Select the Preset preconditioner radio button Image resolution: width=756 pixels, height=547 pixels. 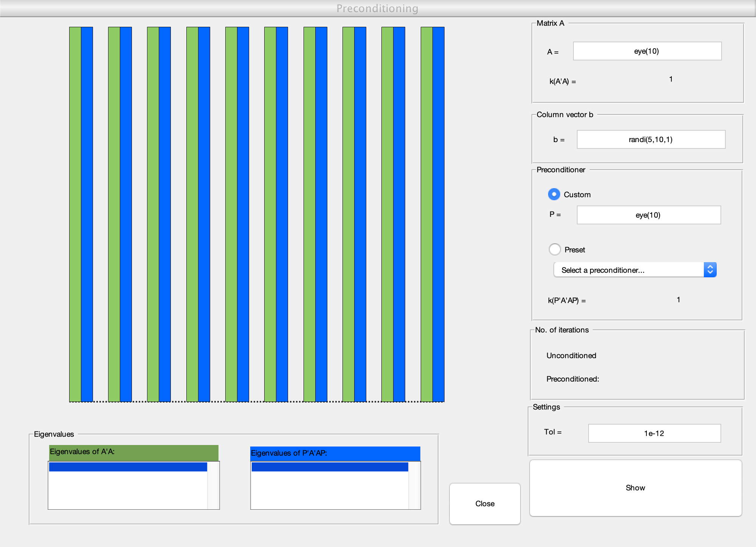tap(555, 249)
